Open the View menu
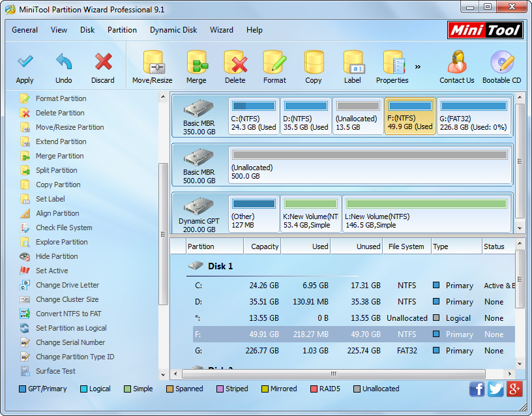Screen dimensions: 532x416 pos(59,30)
